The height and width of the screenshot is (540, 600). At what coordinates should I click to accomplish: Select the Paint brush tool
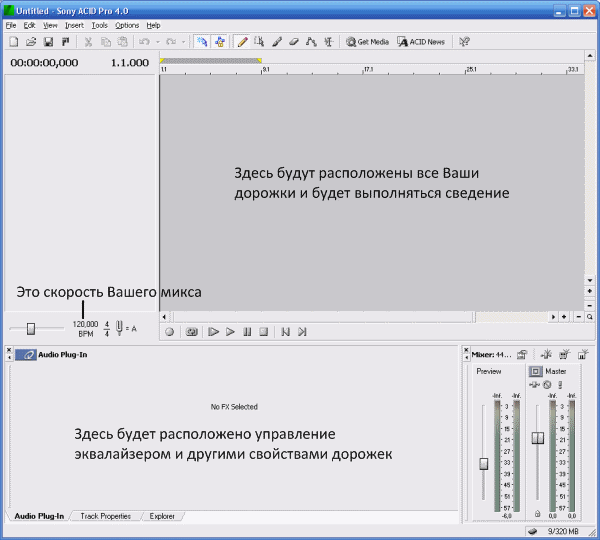tap(277, 42)
